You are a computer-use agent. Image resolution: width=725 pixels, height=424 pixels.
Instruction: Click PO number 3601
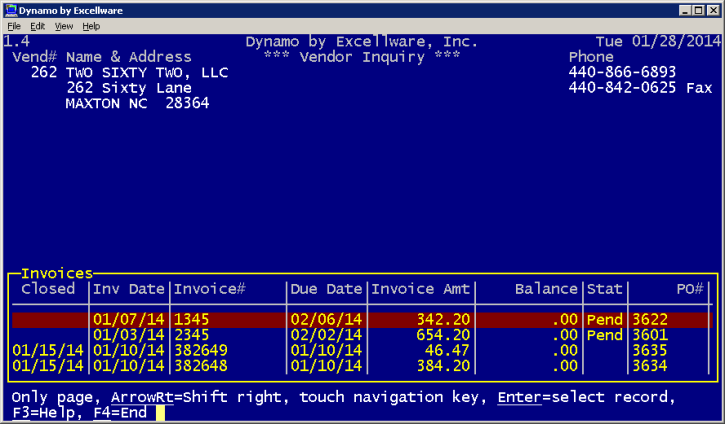[x=650, y=335]
